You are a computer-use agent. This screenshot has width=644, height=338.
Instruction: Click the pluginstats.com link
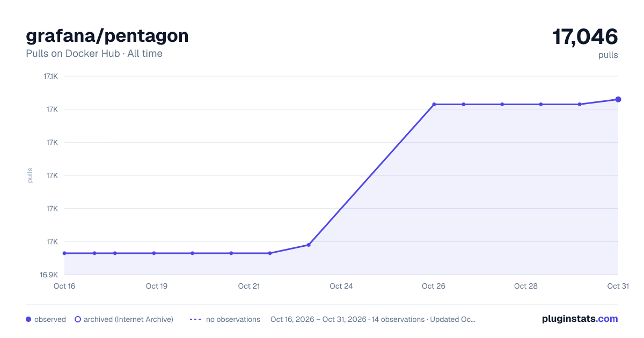580,319
